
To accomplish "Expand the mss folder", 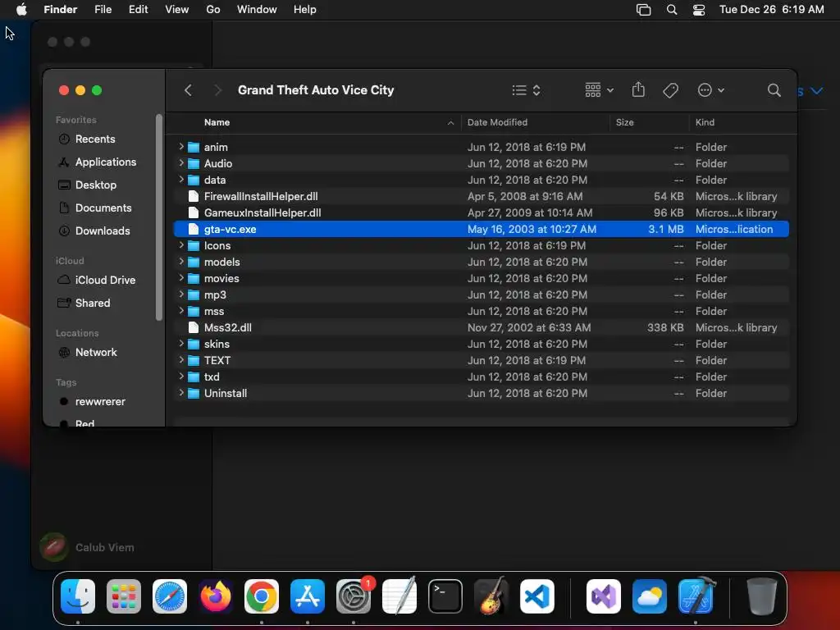I will (x=181, y=311).
